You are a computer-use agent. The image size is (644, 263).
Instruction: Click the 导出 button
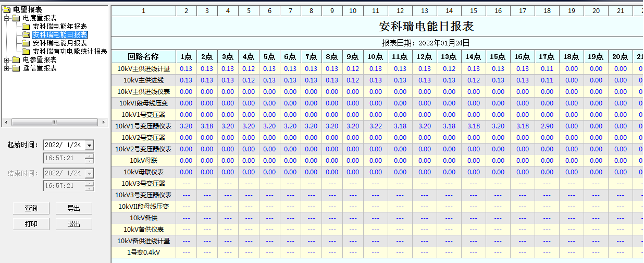click(x=74, y=208)
